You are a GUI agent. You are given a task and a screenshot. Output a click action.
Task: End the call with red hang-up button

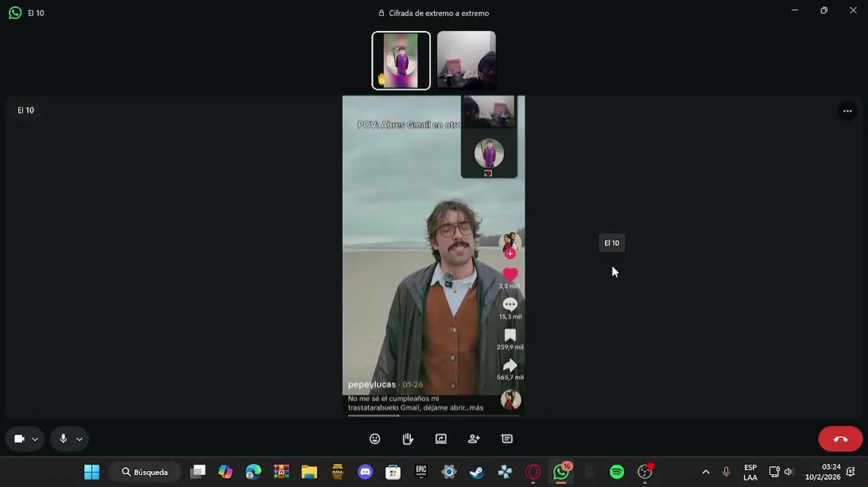pos(840,439)
